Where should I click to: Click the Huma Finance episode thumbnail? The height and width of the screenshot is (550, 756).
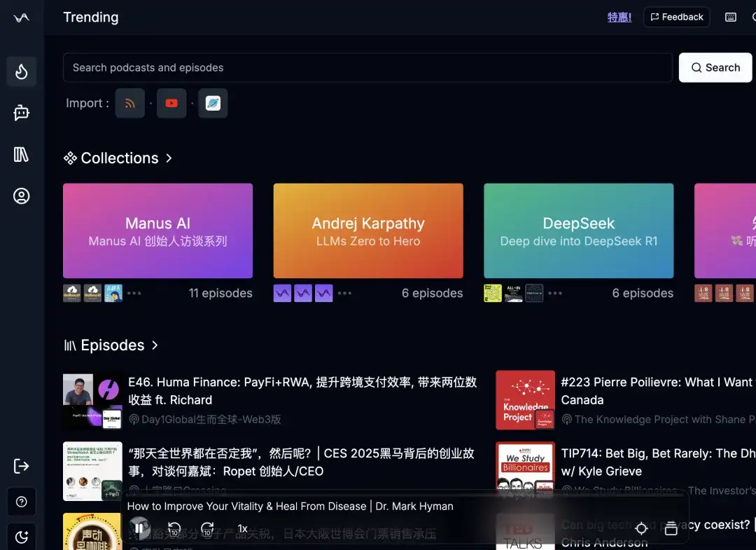(92, 401)
